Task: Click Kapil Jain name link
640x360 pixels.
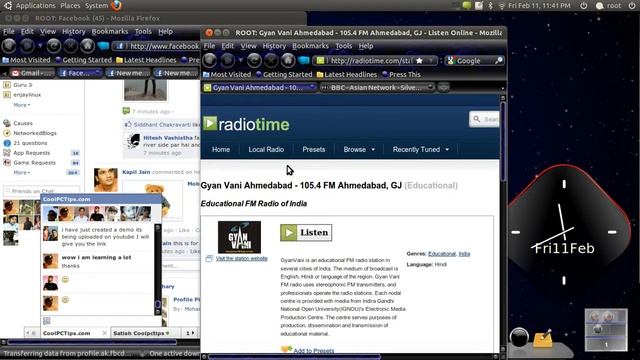Action: pyautogui.click(x=136, y=172)
